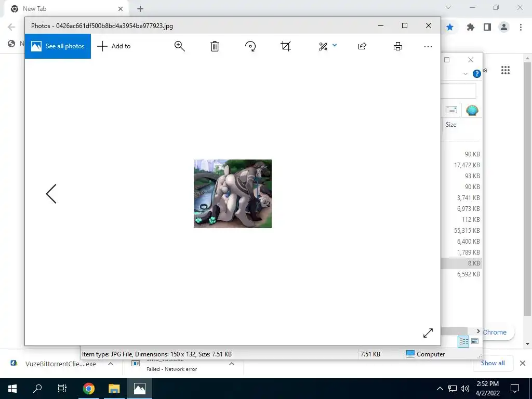Select the 55,315 KB file row
This screenshot has height=399, width=532.
click(x=461, y=230)
